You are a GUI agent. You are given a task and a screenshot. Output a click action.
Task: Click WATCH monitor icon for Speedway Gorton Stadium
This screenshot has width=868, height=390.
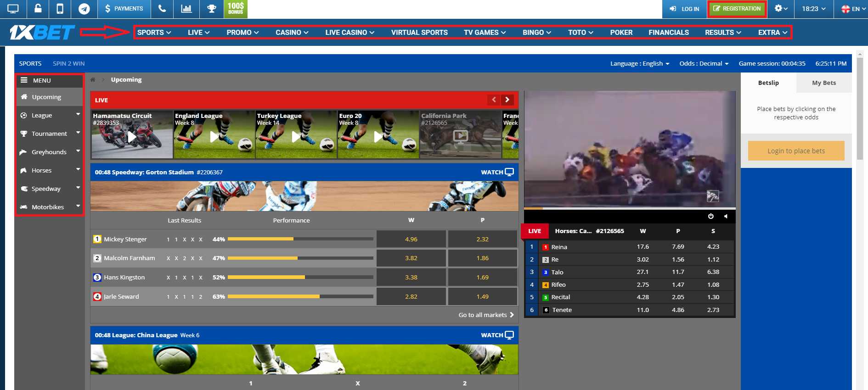point(509,172)
